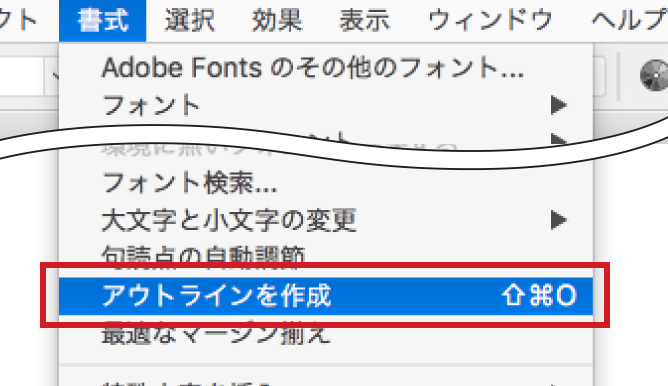Choose 句読点の自動調節 menu item
This screenshot has width=668, height=386.
pos(326,257)
